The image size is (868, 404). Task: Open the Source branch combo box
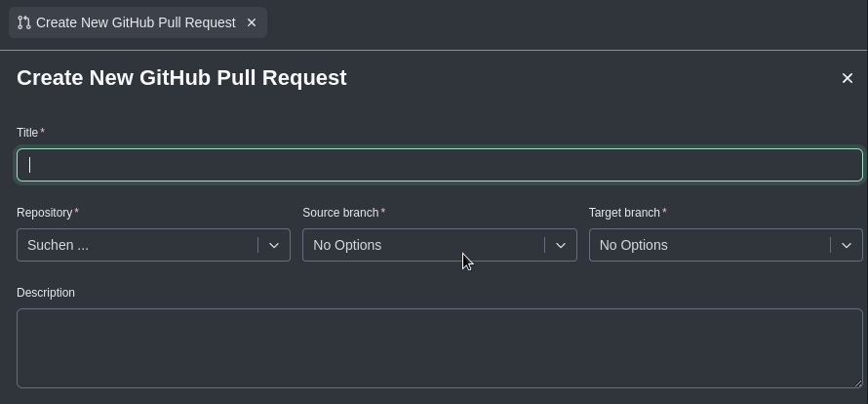tap(440, 245)
